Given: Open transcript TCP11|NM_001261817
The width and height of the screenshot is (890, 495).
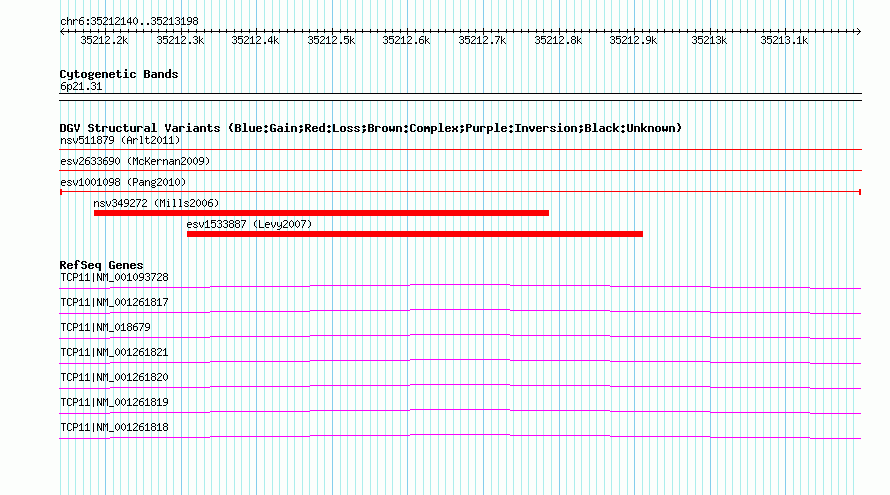Looking at the screenshot, I should coord(114,303).
